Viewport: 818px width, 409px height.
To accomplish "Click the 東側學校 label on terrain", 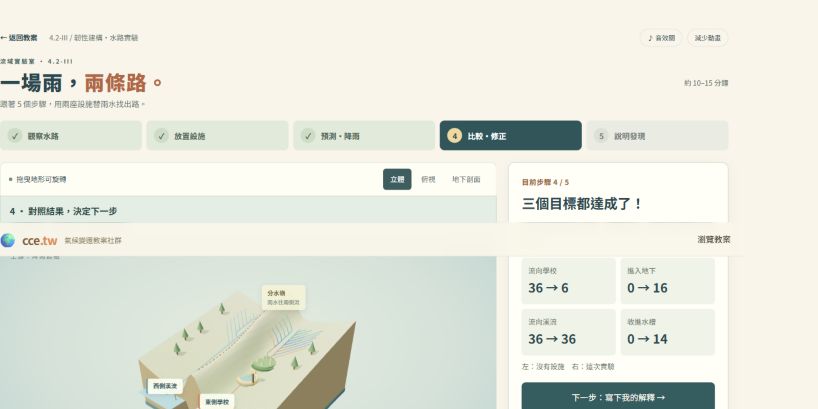I will [x=217, y=402].
